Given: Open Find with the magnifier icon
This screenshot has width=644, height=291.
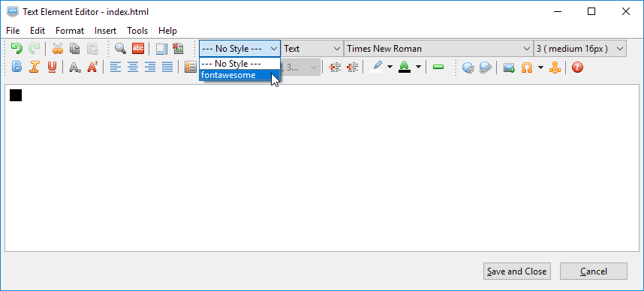Looking at the screenshot, I should [x=120, y=49].
